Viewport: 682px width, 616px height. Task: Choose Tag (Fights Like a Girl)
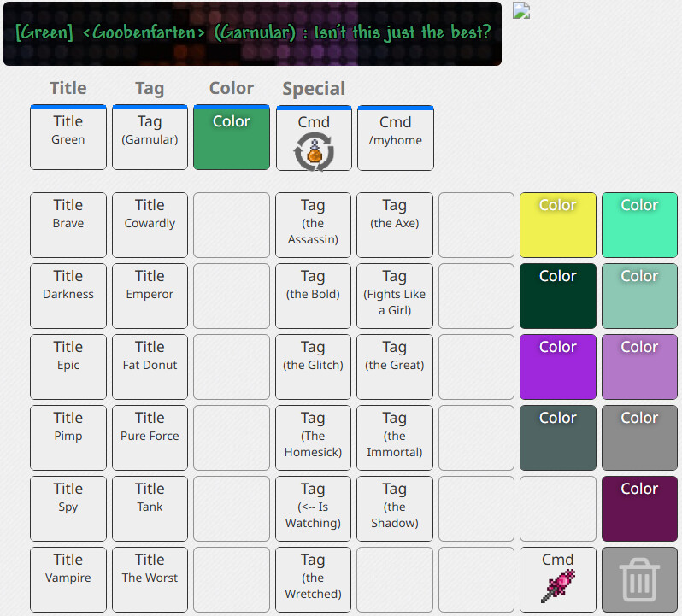394,296
